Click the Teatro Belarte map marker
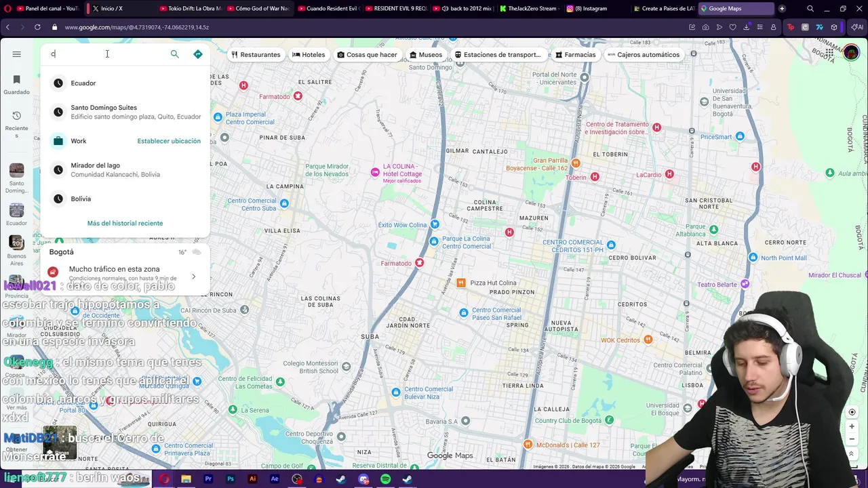The height and width of the screenshot is (488, 868). pos(745,284)
